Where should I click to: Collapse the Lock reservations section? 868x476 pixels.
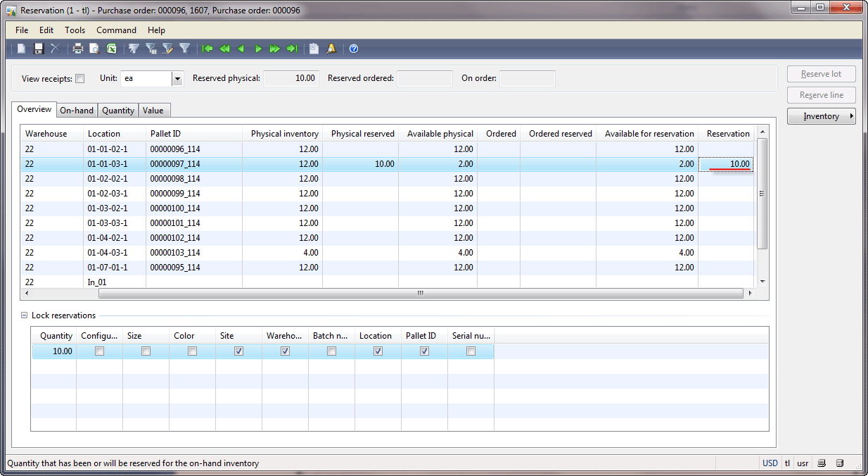(25, 315)
